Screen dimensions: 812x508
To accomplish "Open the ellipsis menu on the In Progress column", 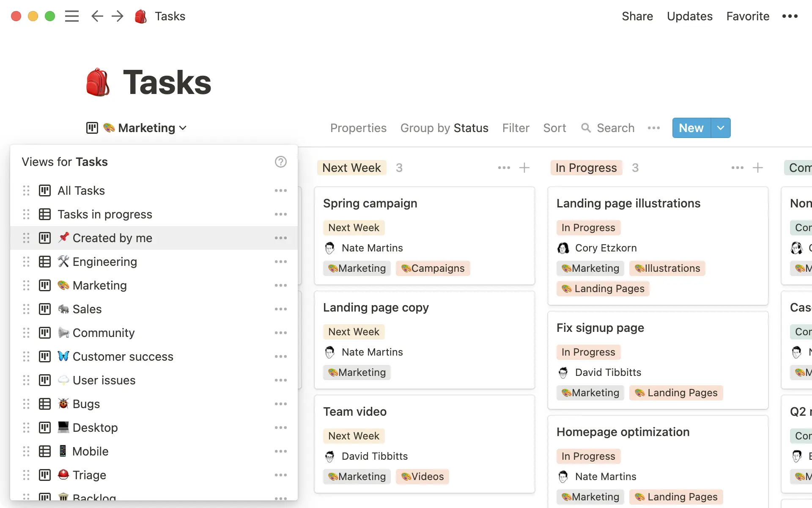I will pyautogui.click(x=737, y=168).
